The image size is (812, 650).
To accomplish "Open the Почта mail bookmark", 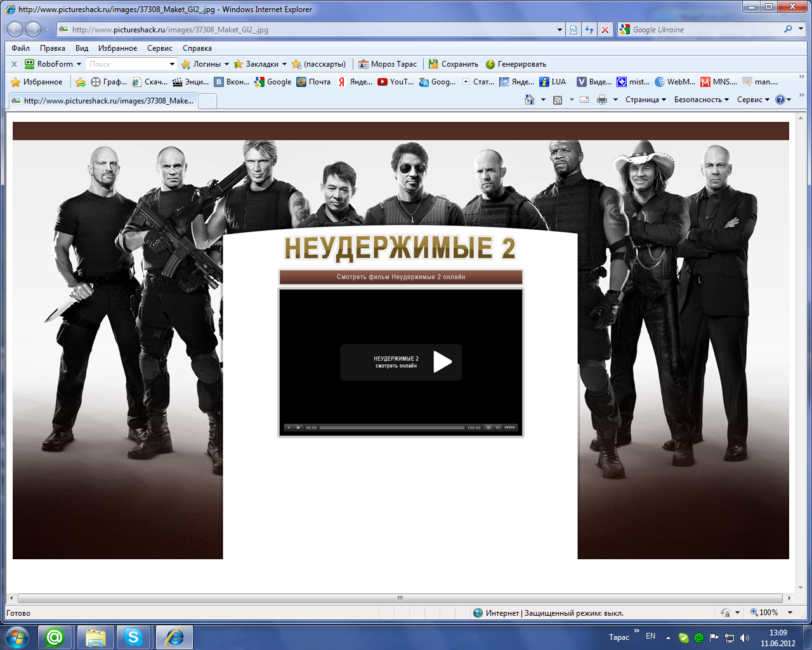I will (313, 82).
